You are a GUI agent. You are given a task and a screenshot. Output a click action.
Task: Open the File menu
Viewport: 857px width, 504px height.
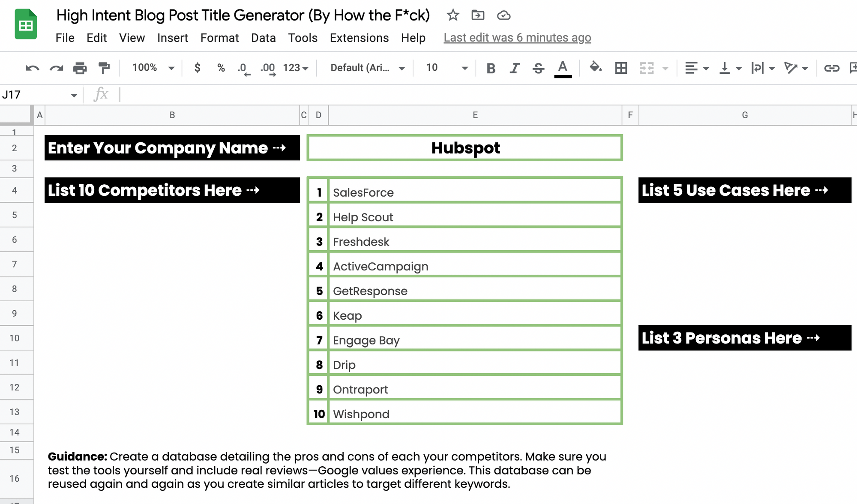(65, 38)
